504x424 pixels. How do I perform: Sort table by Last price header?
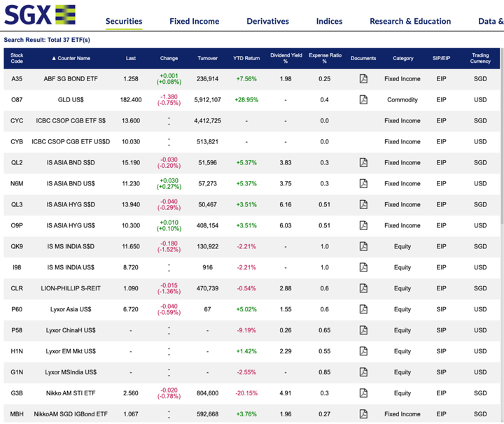[x=131, y=58]
